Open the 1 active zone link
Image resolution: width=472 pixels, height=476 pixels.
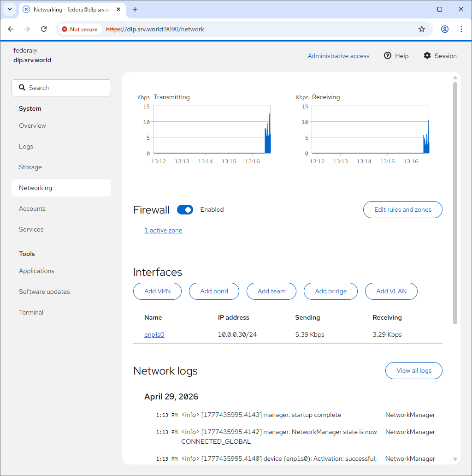click(x=163, y=231)
